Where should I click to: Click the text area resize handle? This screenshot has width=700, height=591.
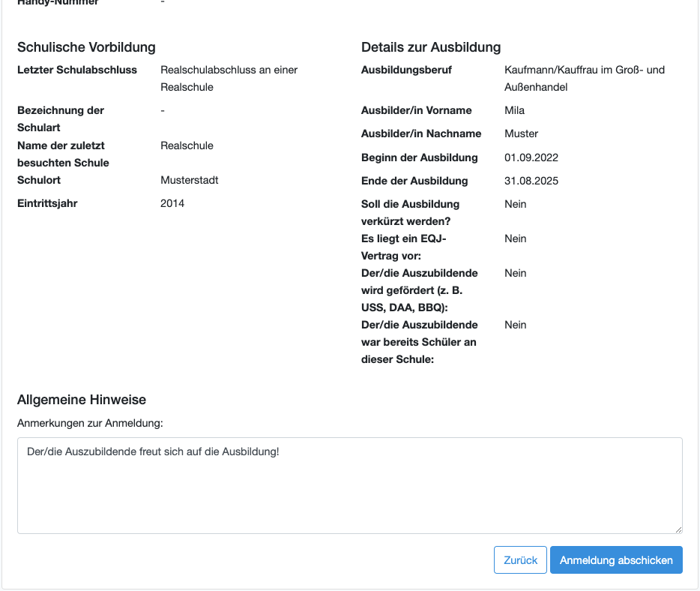(x=678, y=529)
